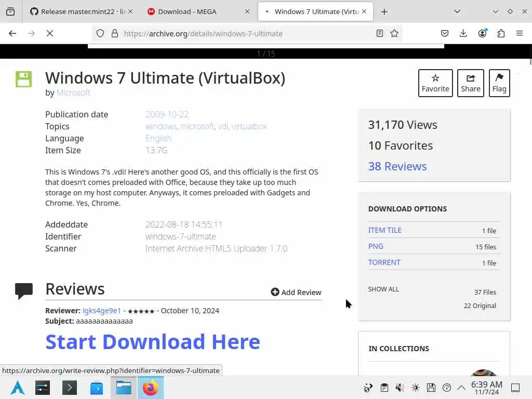Close the Download - MEGA tab
Viewport: 532px width, 399px height.
click(247, 11)
